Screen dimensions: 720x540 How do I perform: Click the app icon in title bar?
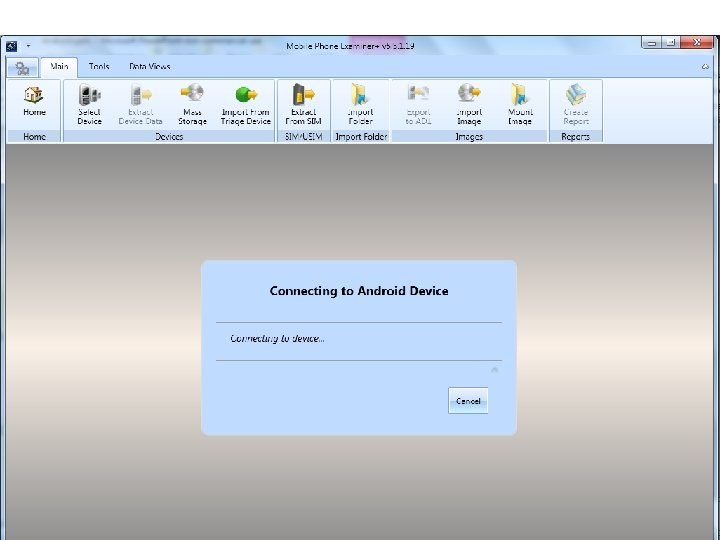click(11, 46)
